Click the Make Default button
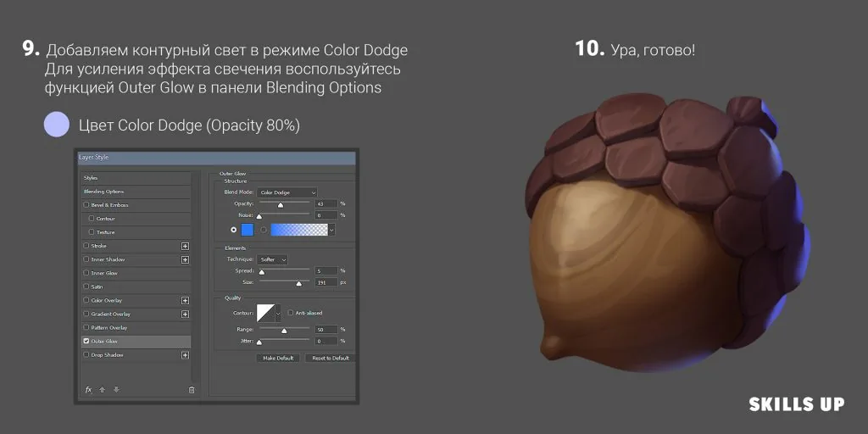 pyautogui.click(x=278, y=359)
